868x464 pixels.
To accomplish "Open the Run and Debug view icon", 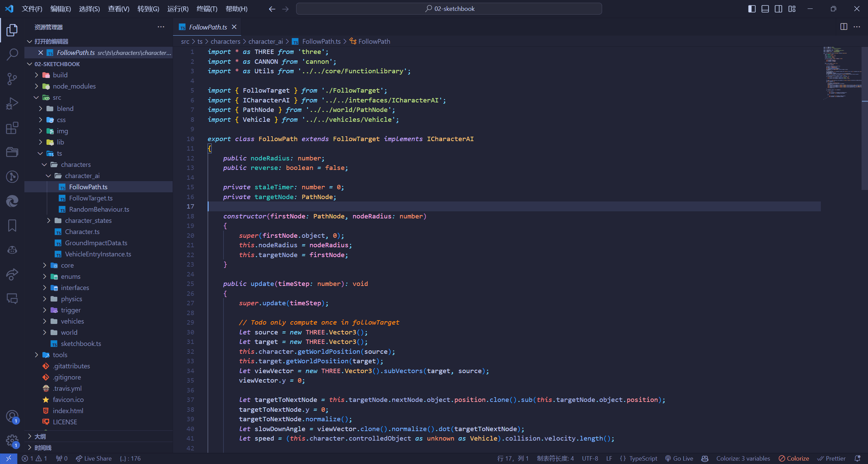I will [12, 103].
